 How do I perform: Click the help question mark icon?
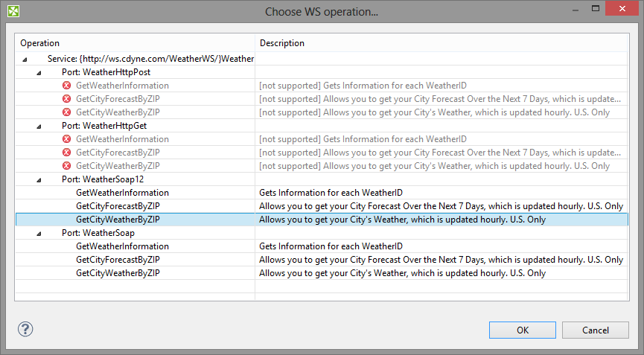click(25, 329)
